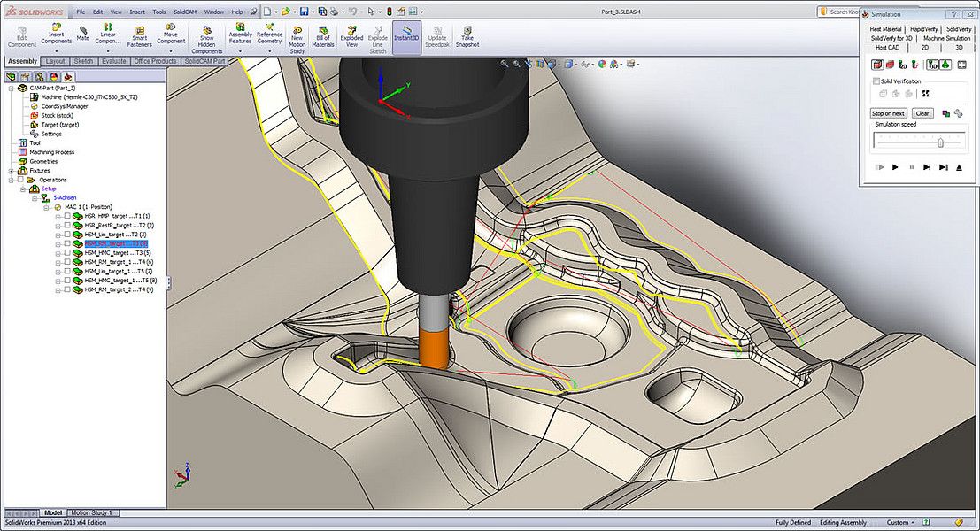Screen dimensions: 980x531
Task: Open the SolidCAM Manager tab icon in the left panel
Action: (x=68, y=77)
